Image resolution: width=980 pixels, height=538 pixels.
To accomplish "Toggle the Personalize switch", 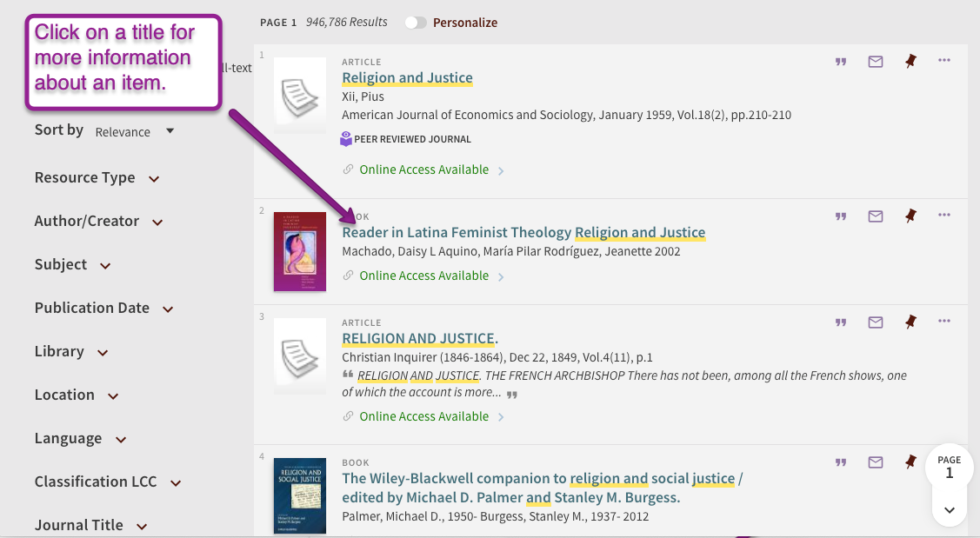I will 417,23.
